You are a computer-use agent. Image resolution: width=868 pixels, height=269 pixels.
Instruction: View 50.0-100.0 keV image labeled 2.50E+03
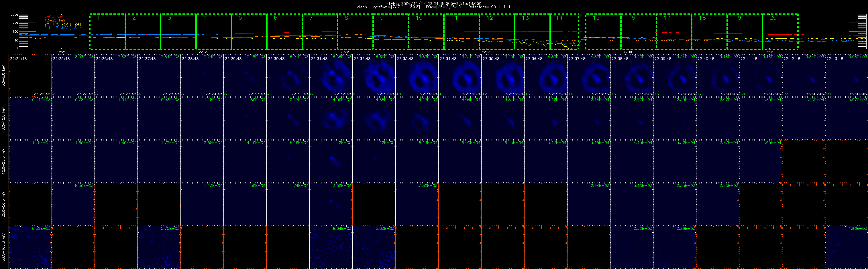(x=632, y=247)
